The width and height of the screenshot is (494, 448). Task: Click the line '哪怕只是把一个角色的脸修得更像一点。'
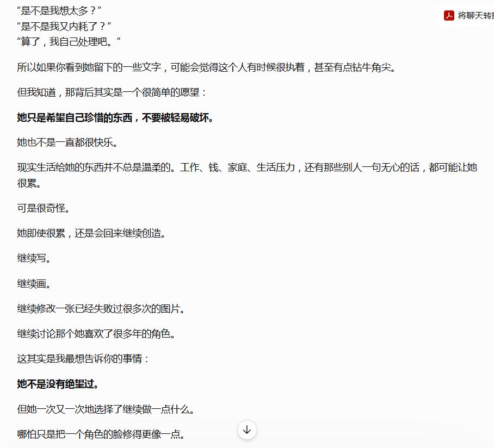click(x=101, y=434)
